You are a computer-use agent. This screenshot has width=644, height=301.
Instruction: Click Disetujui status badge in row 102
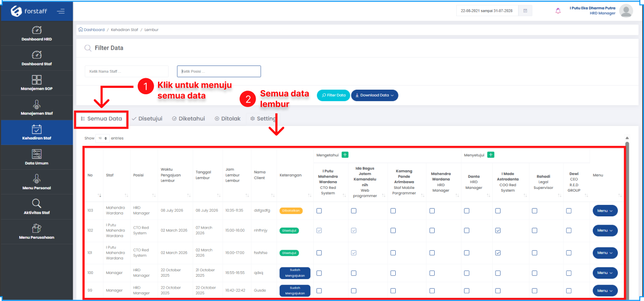pos(289,231)
